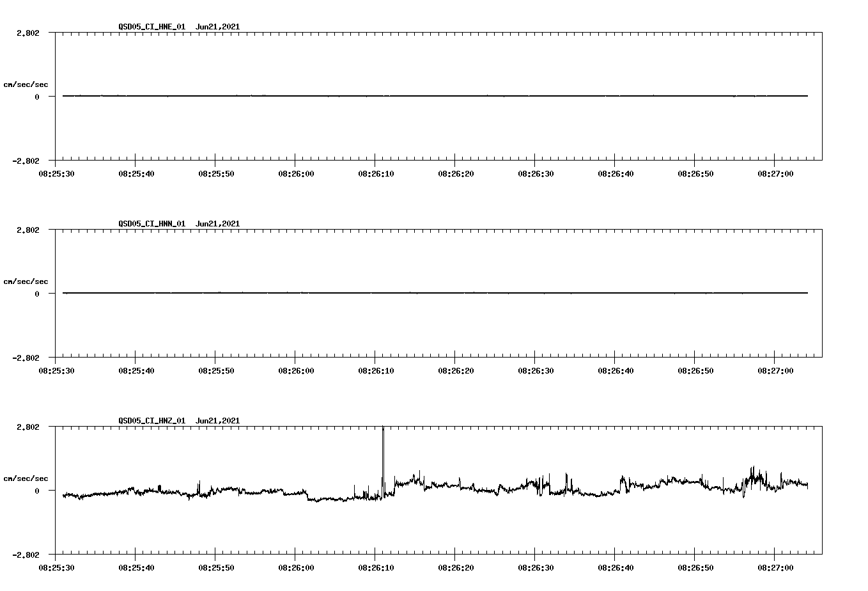868x591 pixels.
Task: Select the 08:25:40 time label of HNN plot
Action: (x=136, y=371)
